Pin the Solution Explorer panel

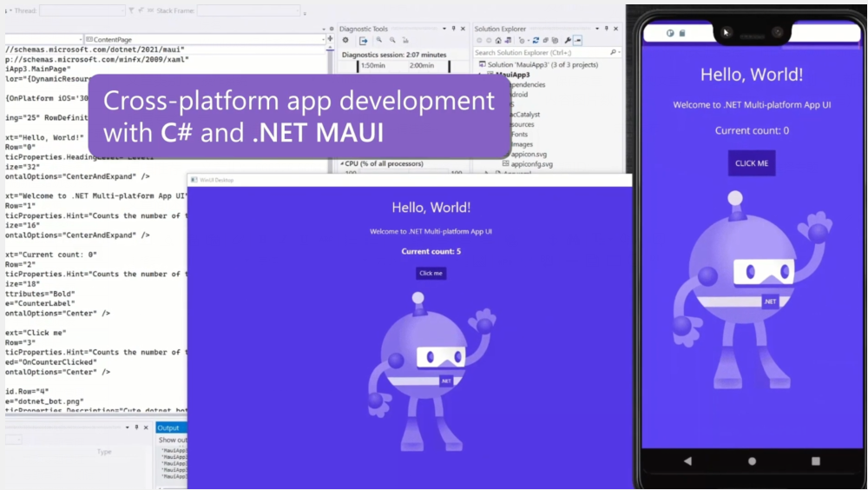[x=606, y=29]
